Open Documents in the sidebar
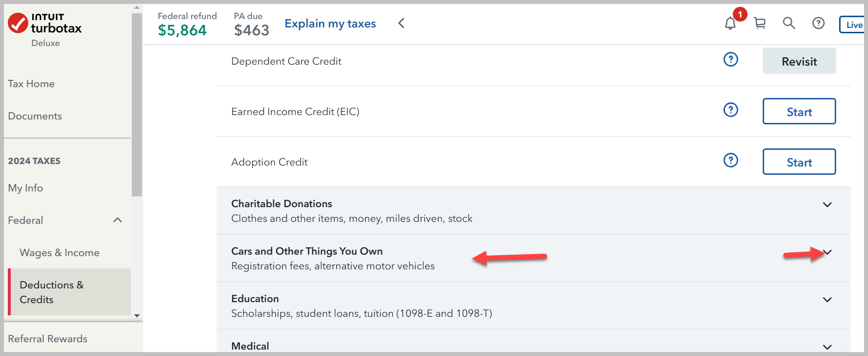 coord(35,116)
